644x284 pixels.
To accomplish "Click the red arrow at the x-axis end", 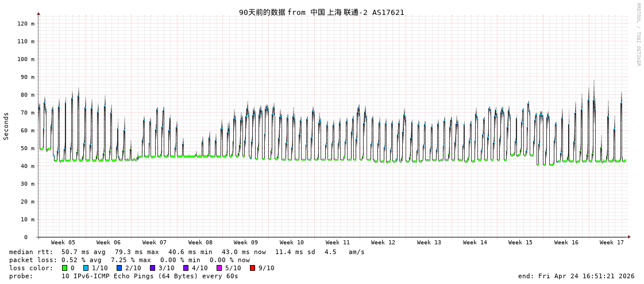I will tap(629, 237).
